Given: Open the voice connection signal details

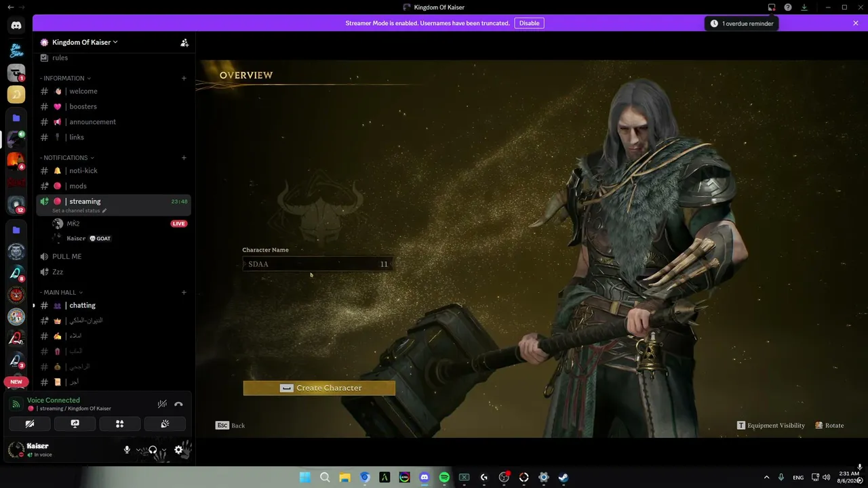Looking at the screenshot, I should point(16,404).
